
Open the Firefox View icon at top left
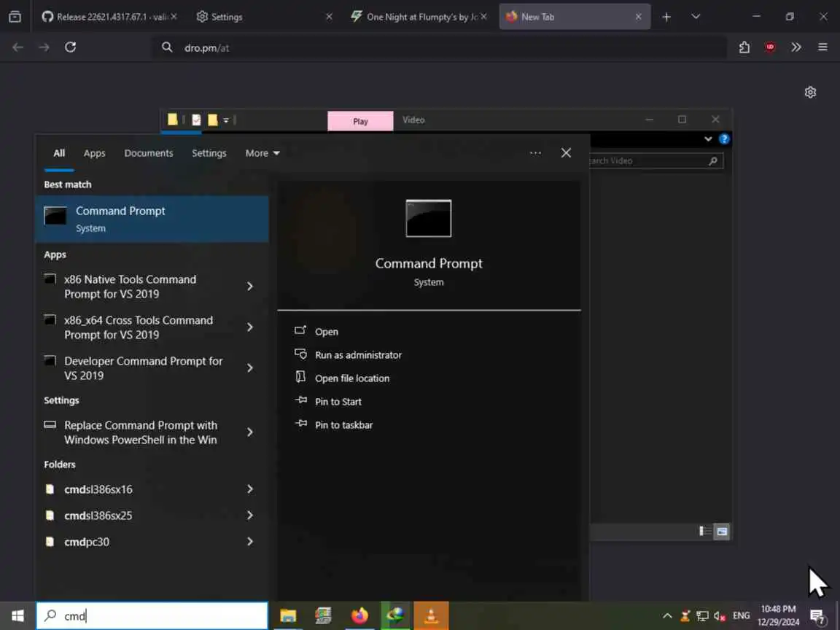pos(15,17)
